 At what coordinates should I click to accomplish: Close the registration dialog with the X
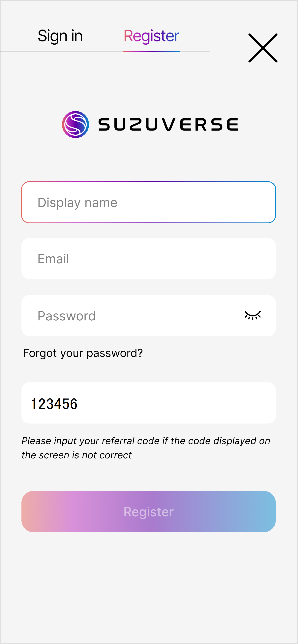coord(263,48)
